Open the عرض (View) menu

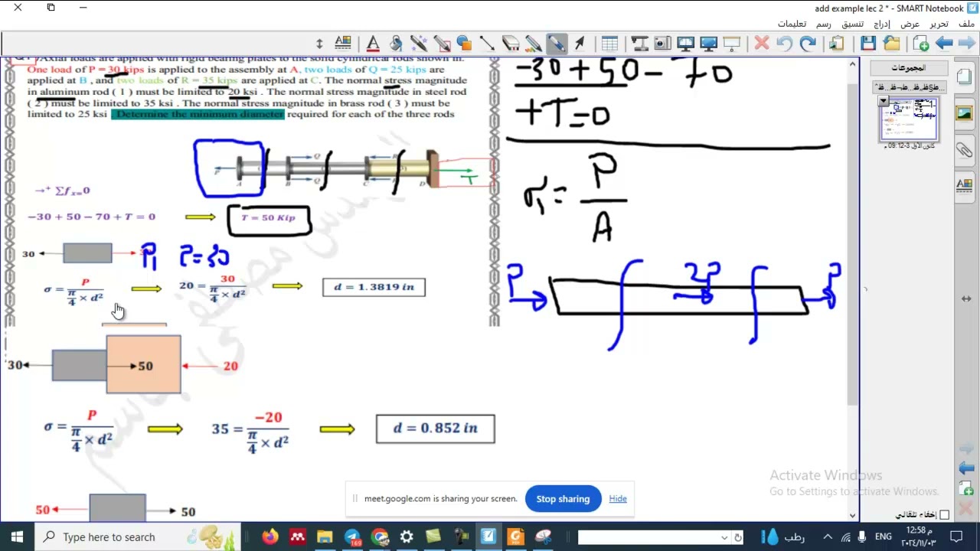(910, 24)
